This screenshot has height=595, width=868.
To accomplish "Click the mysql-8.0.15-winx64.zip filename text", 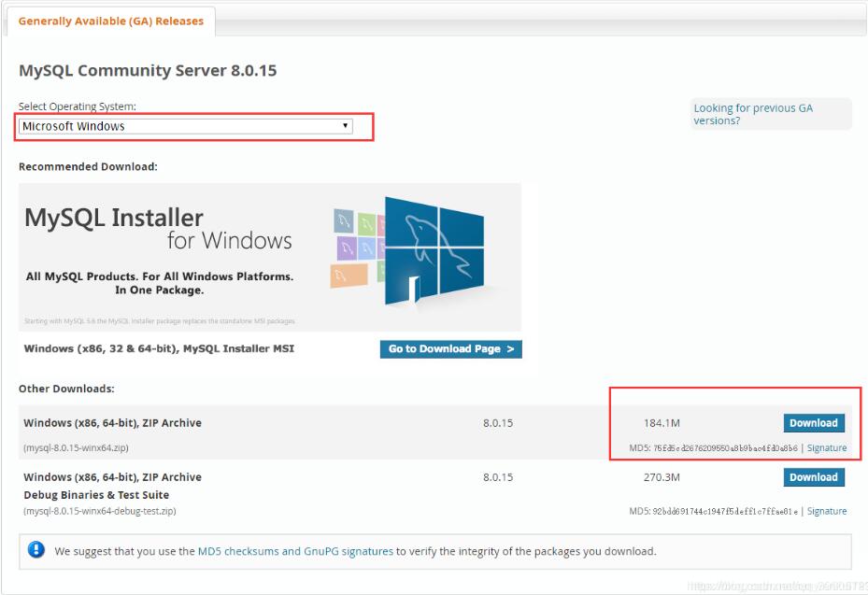I will [x=77, y=448].
